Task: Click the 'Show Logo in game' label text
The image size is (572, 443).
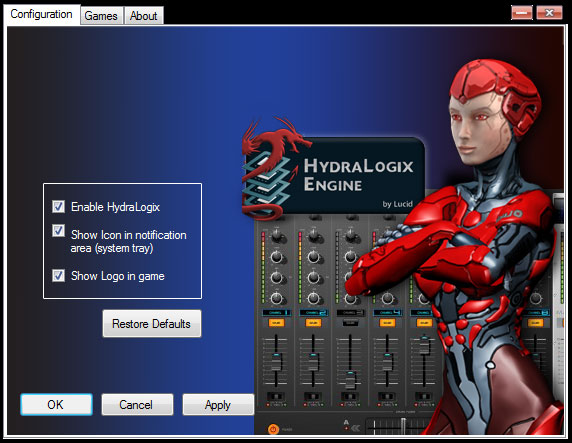Action: pos(117,276)
